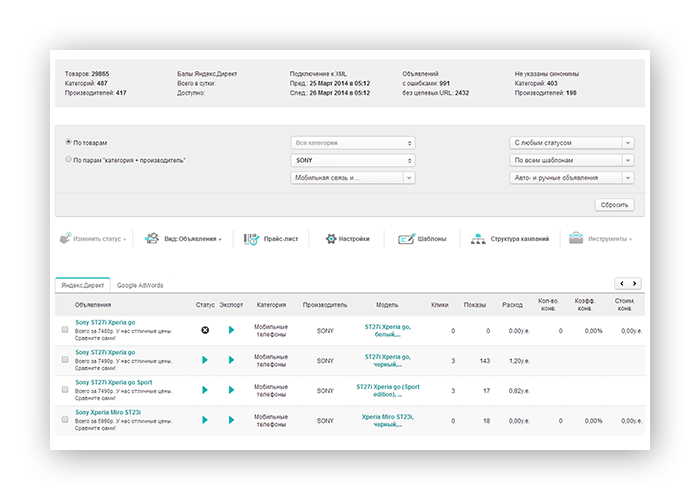The height and width of the screenshot is (500, 700).
Task: Click с ошибками: 991 statistic
Action: 426,83
